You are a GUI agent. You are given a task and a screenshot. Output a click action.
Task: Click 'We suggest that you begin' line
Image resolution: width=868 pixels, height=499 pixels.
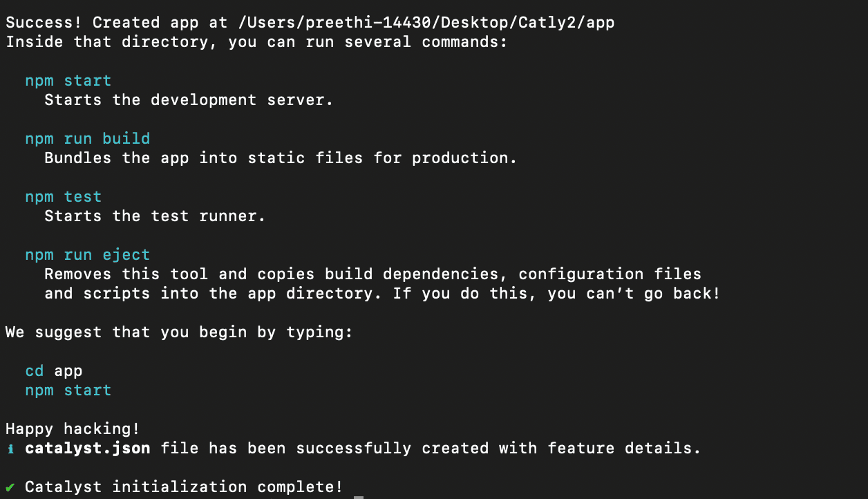coord(179,332)
